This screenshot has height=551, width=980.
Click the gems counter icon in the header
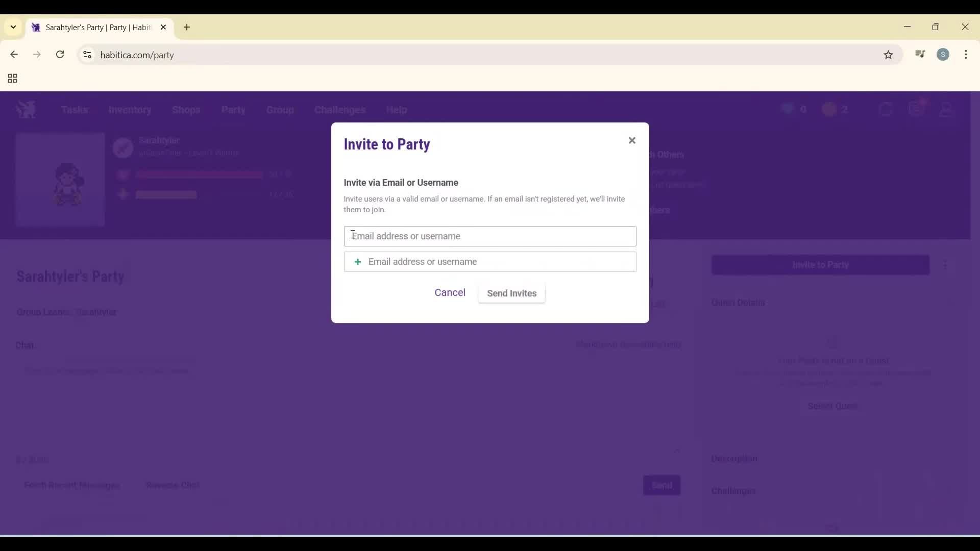[787, 109]
